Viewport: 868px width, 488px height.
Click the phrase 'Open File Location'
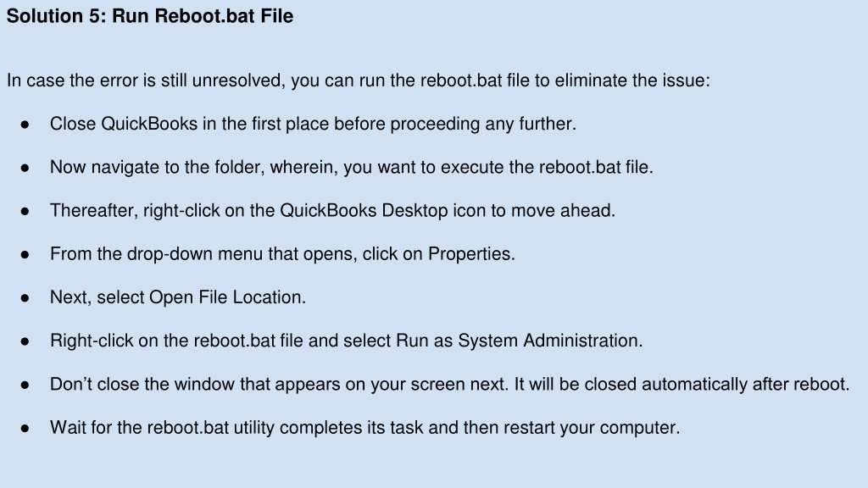[225, 297]
